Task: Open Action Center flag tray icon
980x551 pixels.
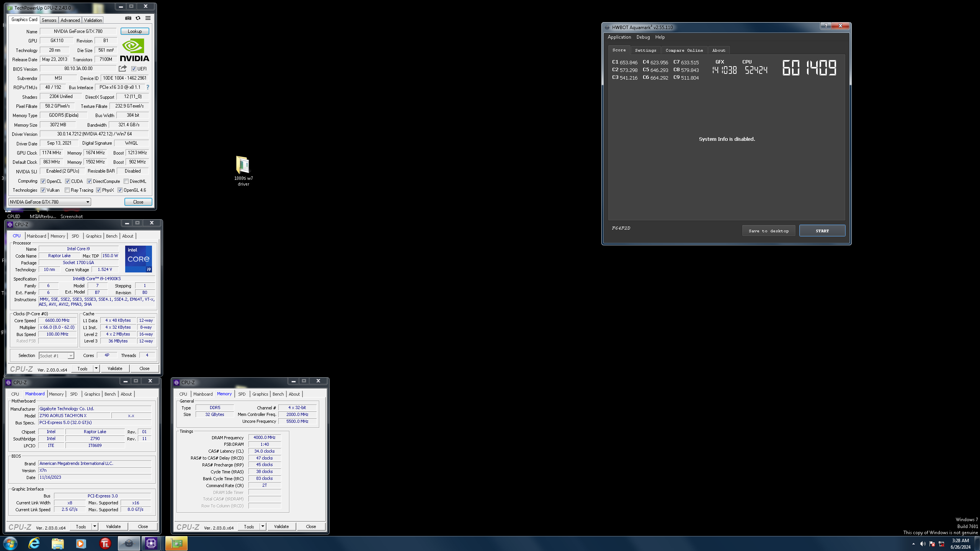Action: pos(932,544)
